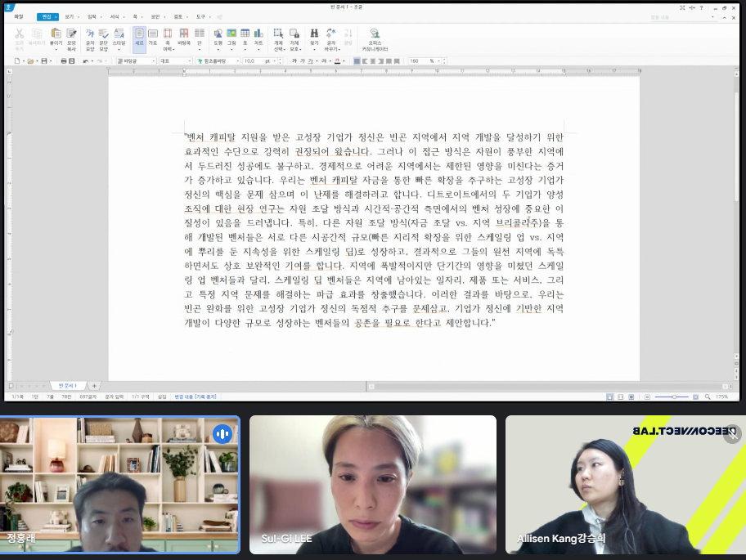Add a new document tab with plus

94,386
